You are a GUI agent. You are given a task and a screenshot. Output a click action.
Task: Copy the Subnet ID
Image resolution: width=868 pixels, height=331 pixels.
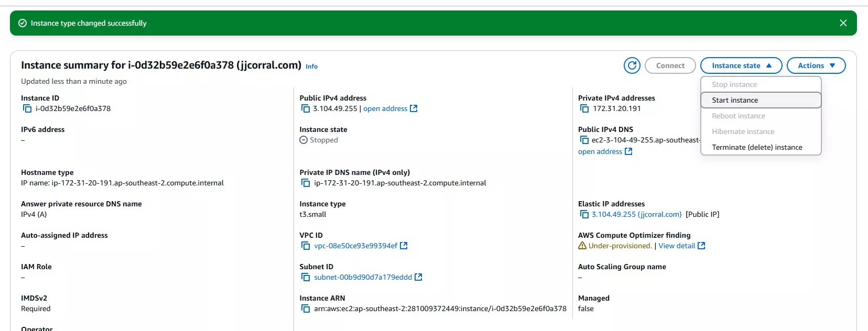(x=306, y=278)
